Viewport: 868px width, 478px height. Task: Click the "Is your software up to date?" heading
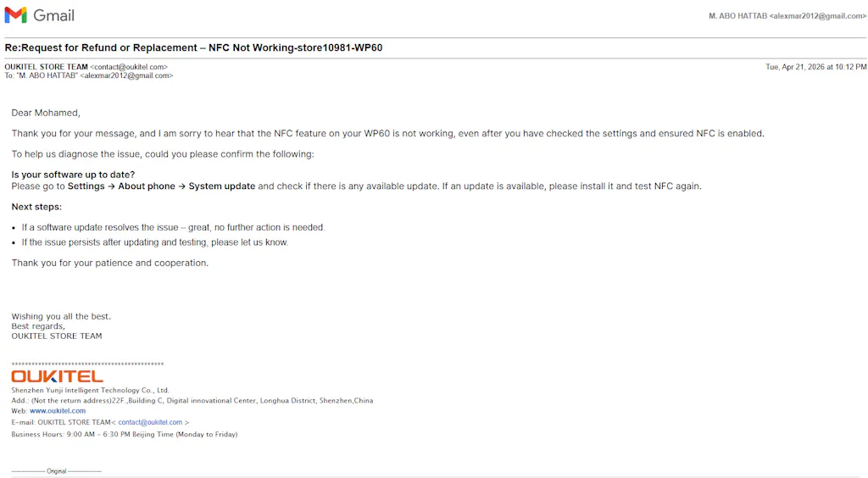[73, 175]
